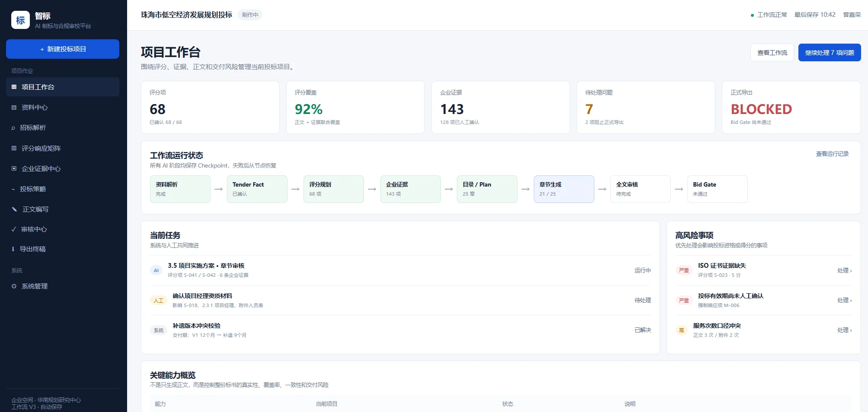Open 企业证据中心 from sidebar
The image size is (868, 412).
pyautogui.click(x=63, y=169)
